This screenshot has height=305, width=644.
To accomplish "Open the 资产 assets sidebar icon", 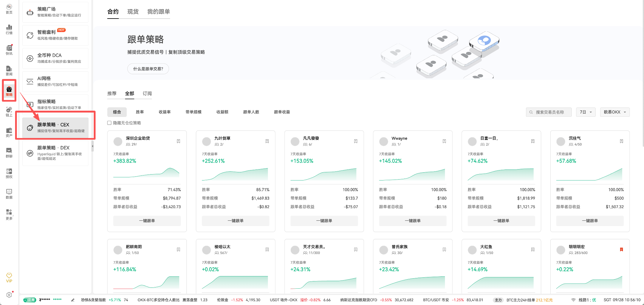I will 9,132.
